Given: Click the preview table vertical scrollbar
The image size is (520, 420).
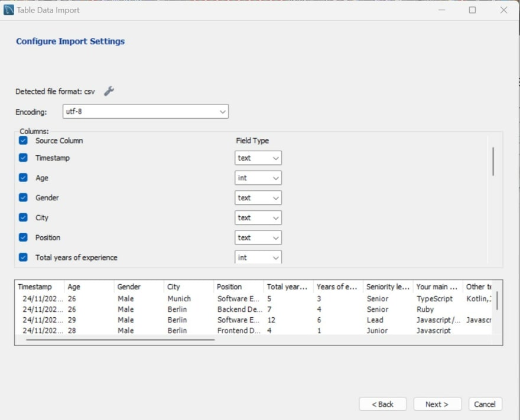Looking at the screenshot, I should 497,301.
